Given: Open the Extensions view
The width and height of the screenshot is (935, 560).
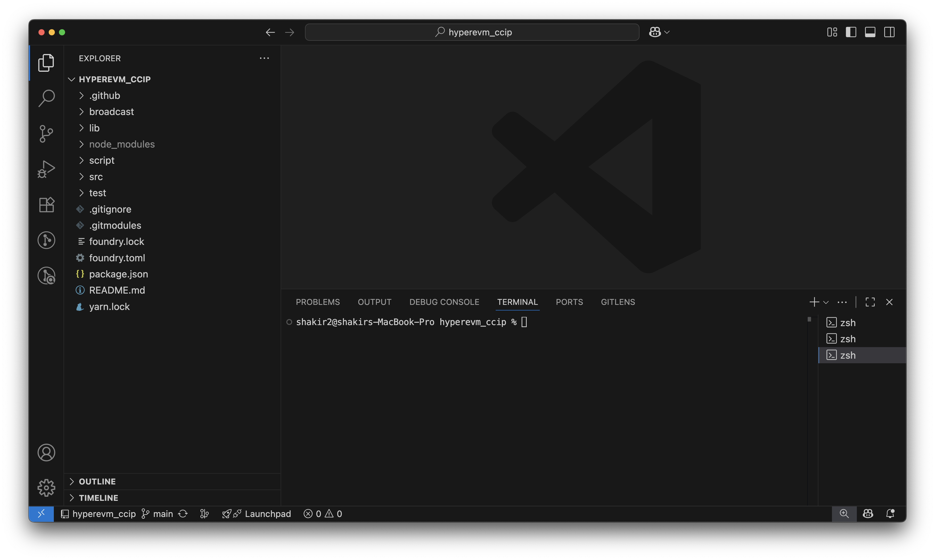Looking at the screenshot, I should 46,205.
